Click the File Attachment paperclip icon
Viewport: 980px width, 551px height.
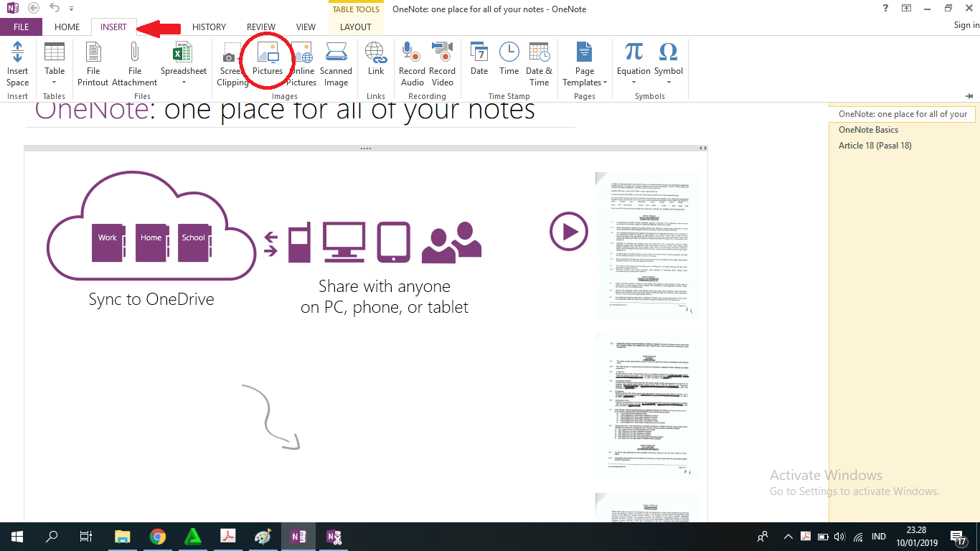[x=134, y=54]
